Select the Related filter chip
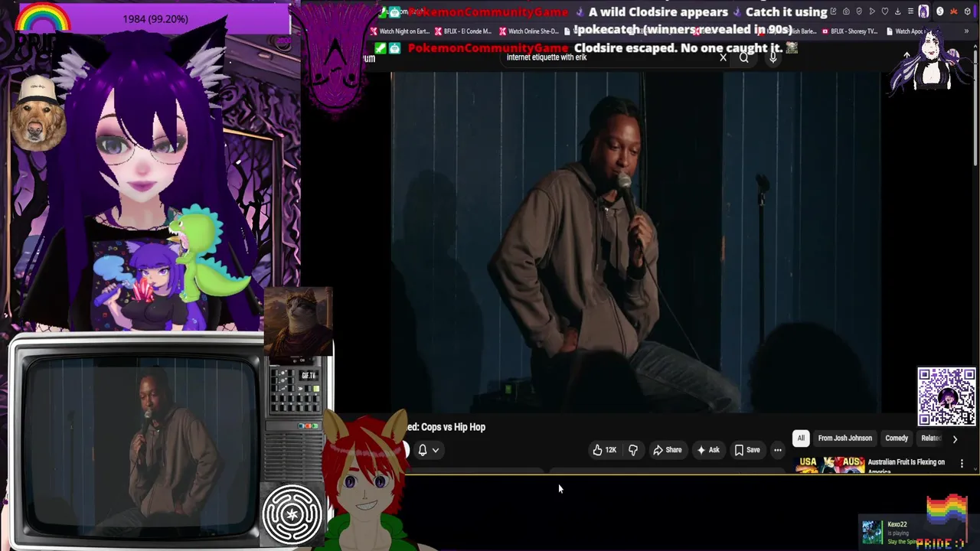This screenshot has width=980, height=551. 930,439
